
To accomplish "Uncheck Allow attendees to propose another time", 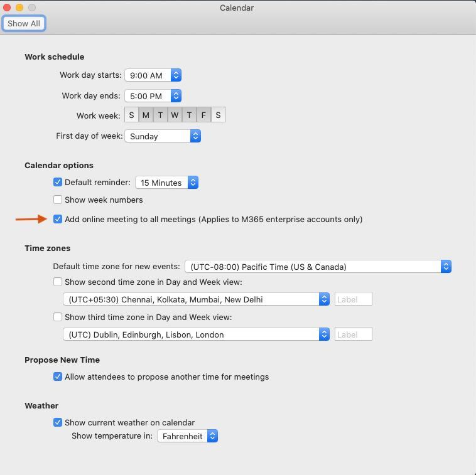I will tap(58, 377).
